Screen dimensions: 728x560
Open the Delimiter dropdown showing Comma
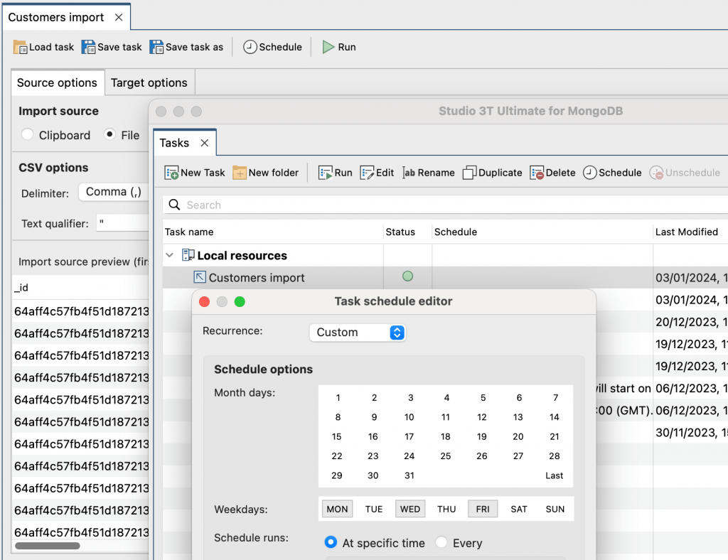[114, 191]
